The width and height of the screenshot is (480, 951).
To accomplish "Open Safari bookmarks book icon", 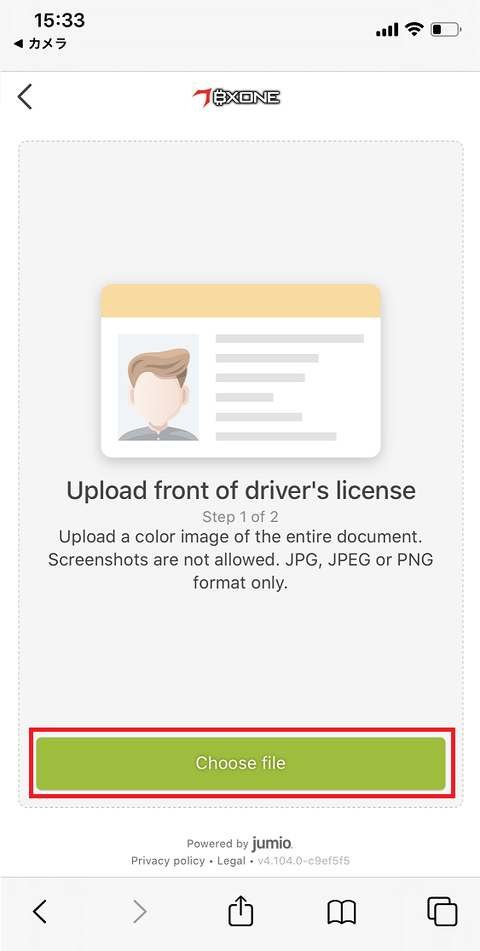I will 341,912.
